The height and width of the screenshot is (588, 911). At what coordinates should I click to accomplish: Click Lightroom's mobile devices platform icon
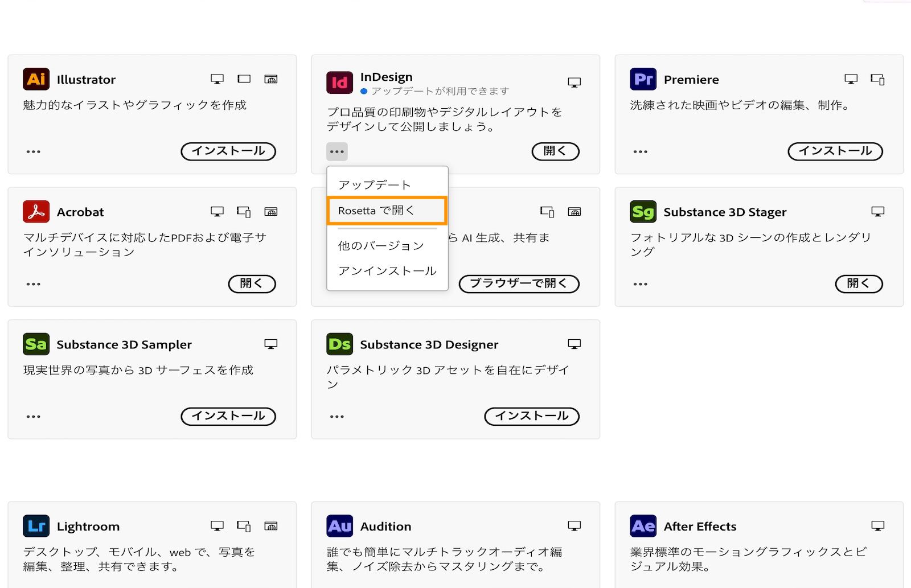click(244, 527)
